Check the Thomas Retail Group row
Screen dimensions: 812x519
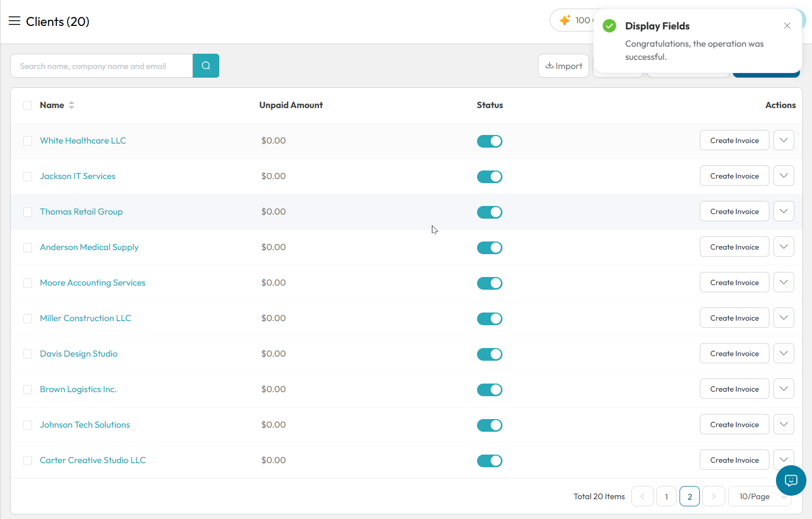[x=28, y=212]
